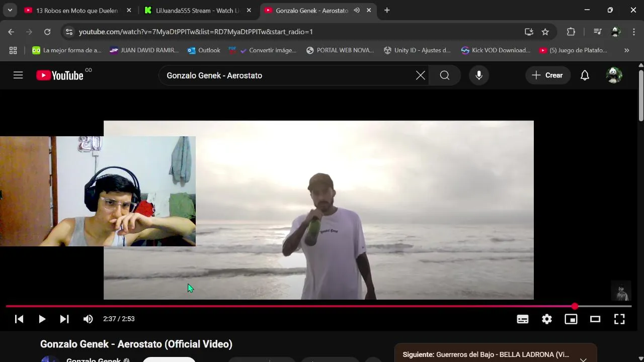Expand the Siguiente playlist panel chevron
644x362 pixels.
583,359
